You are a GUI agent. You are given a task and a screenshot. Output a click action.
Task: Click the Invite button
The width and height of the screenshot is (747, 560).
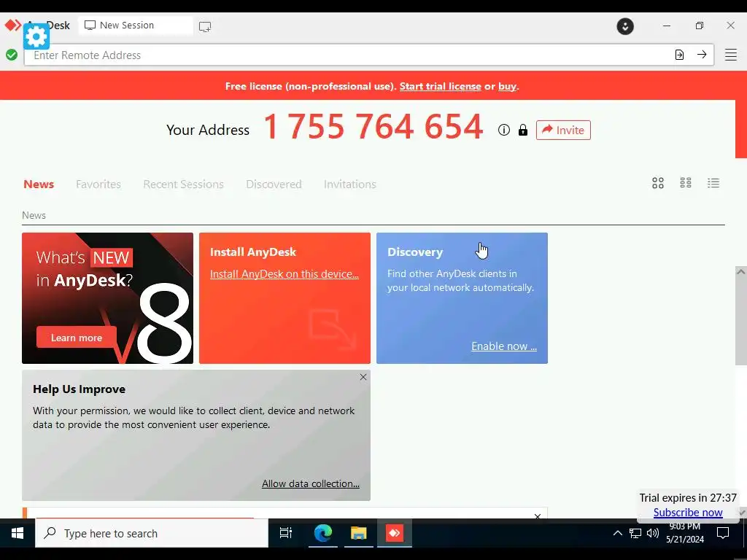point(563,130)
